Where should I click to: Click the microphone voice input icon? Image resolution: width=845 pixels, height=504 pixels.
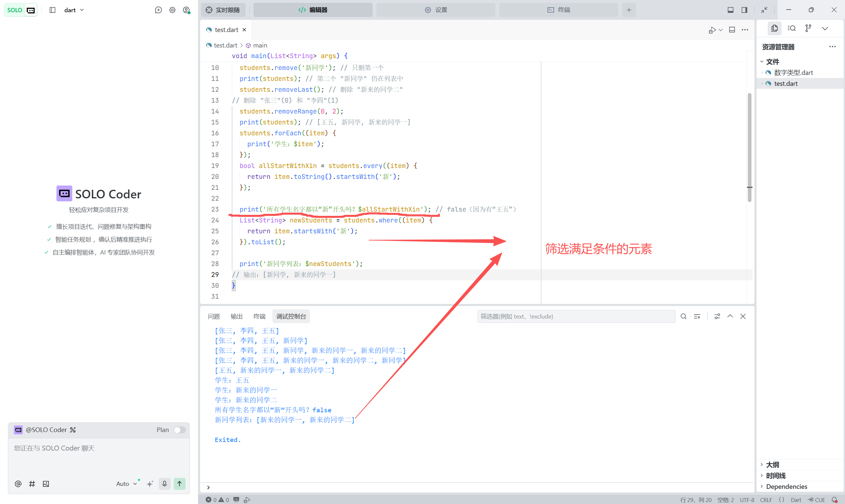pos(164,483)
